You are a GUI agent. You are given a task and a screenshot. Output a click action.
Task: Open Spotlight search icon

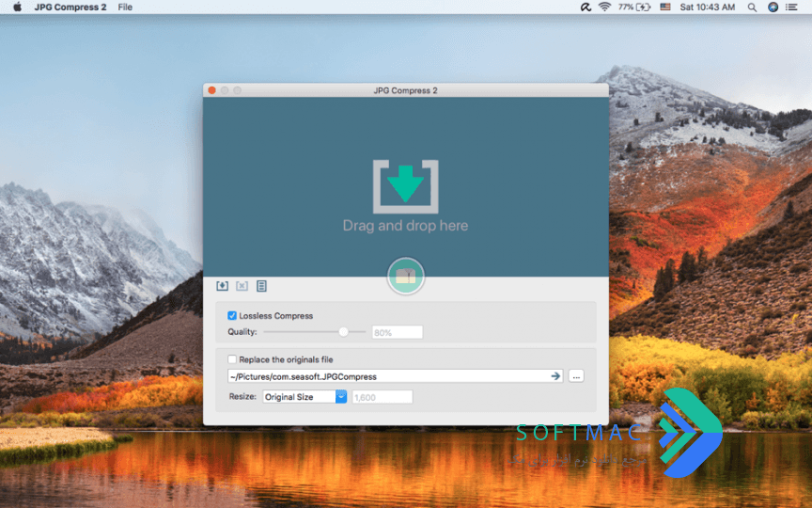tap(752, 7)
